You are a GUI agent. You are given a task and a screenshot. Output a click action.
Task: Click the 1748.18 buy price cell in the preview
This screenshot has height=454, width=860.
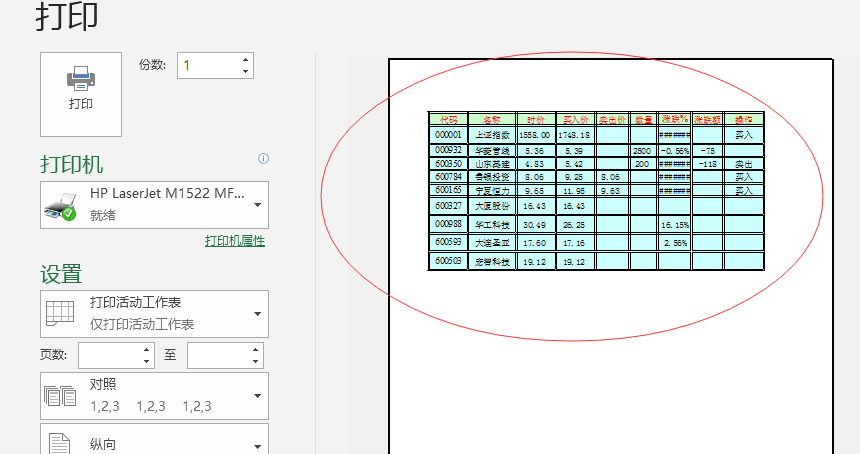(x=574, y=135)
